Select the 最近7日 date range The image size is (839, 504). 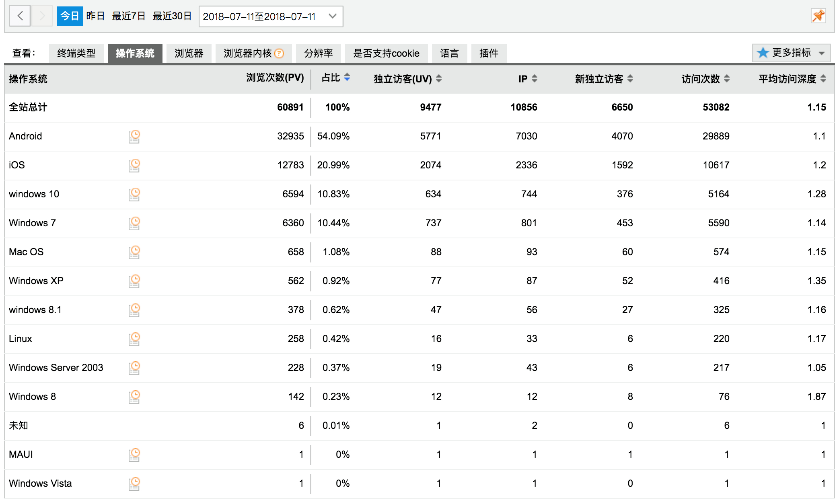128,16
